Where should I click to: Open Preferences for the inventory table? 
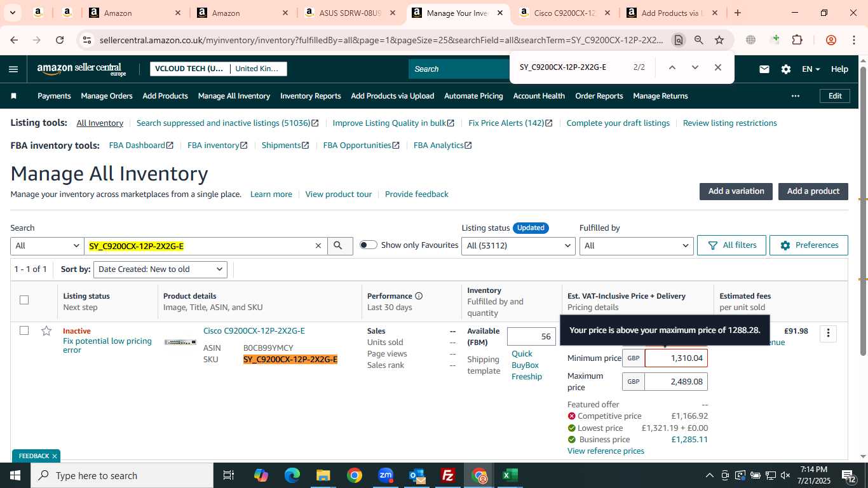point(808,245)
